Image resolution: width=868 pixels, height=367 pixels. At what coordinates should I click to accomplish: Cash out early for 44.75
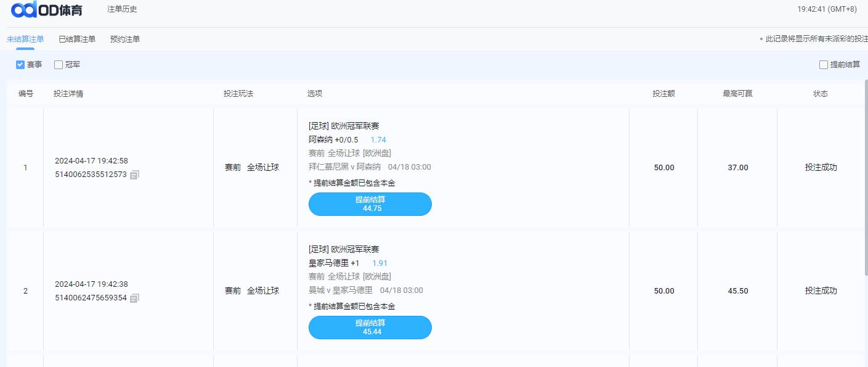pyautogui.click(x=370, y=204)
